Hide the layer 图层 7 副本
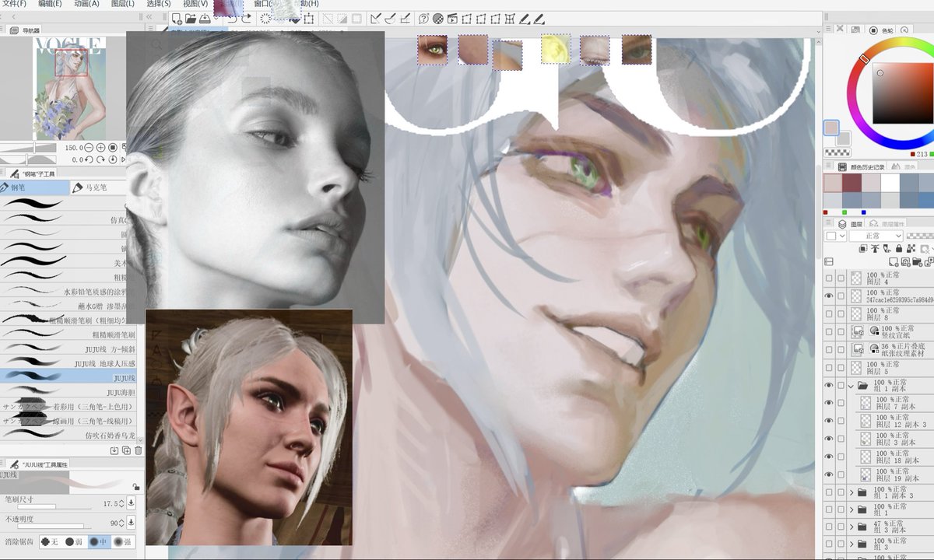934x560 pixels. (x=828, y=403)
